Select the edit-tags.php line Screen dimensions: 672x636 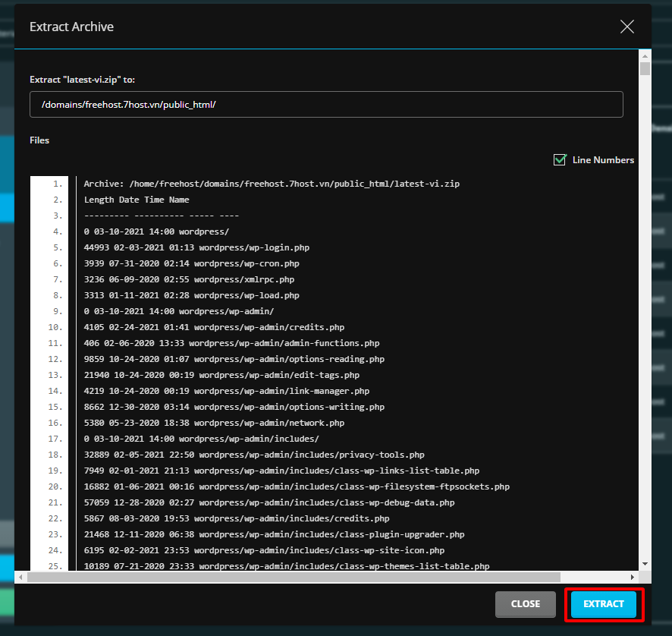point(221,375)
